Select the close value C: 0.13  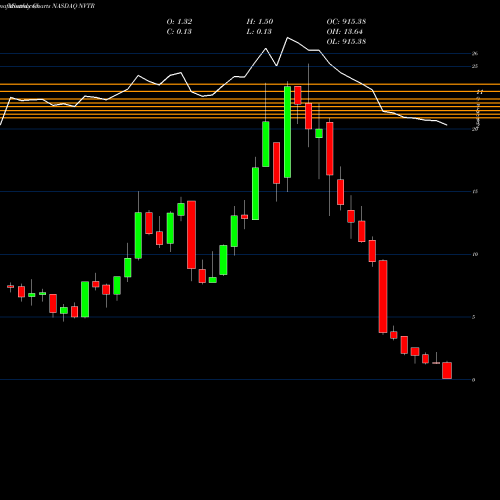click(x=179, y=32)
